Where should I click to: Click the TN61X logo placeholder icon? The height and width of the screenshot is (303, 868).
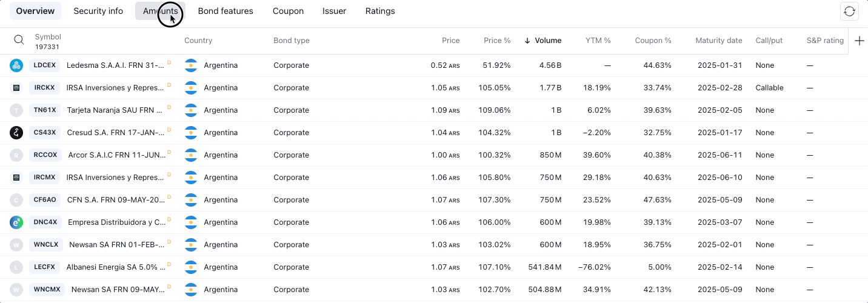coord(16,110)
